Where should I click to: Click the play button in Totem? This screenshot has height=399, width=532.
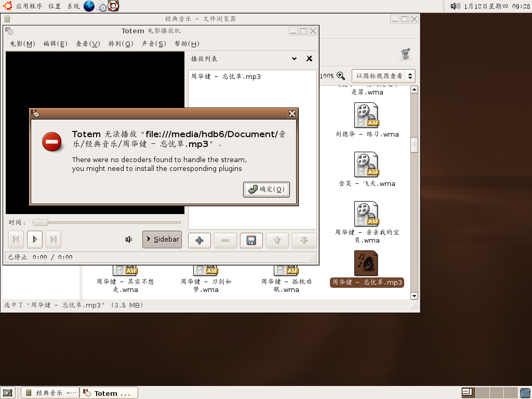[x=35, y=240]
